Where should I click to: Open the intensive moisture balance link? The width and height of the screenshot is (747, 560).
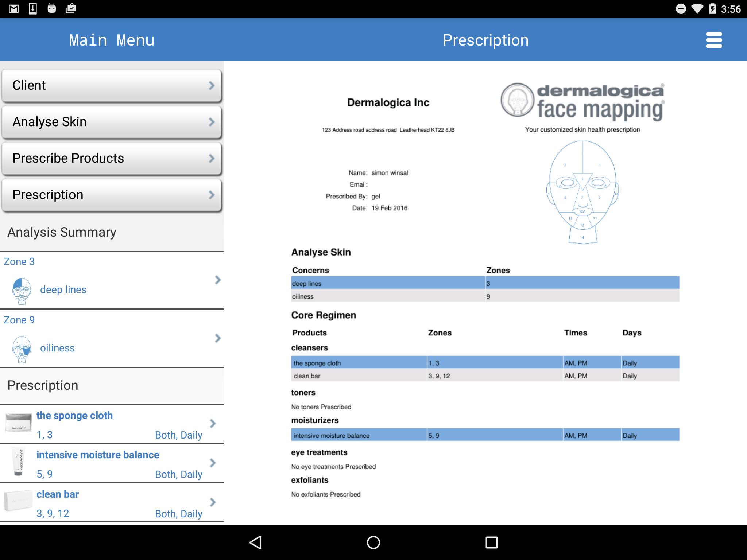98,455
